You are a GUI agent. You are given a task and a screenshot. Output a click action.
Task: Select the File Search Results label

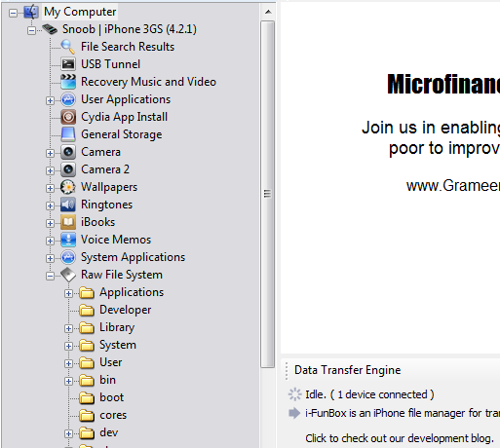(x=128, y=47)
